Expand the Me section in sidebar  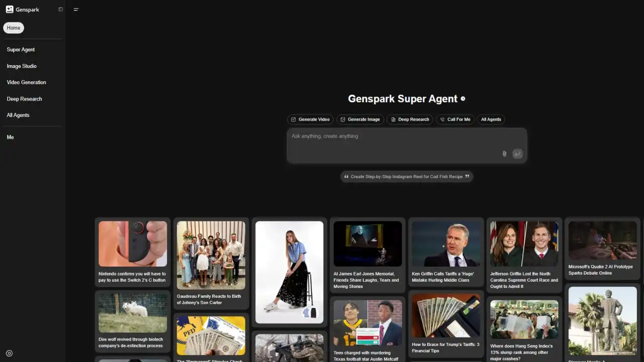coord(10,137)
